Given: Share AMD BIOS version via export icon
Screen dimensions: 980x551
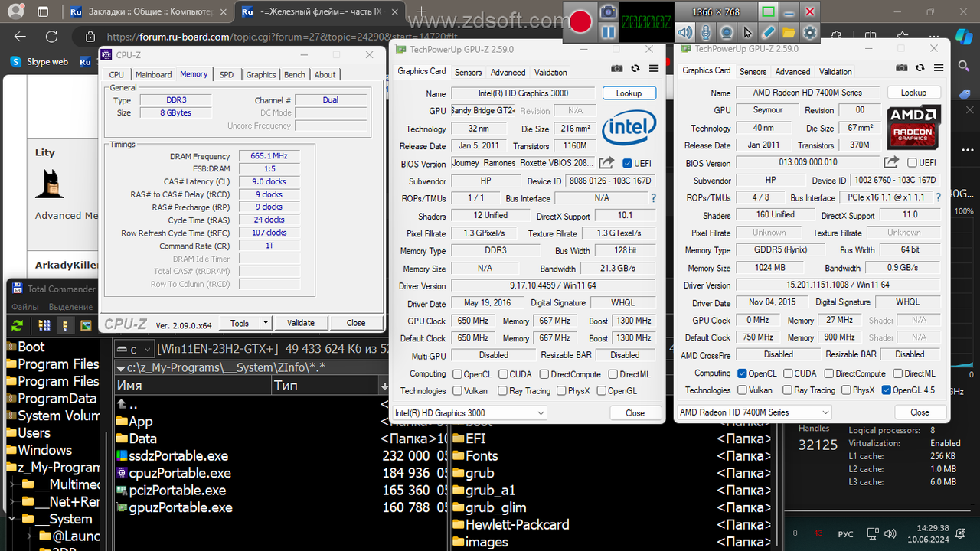Looking at the screenshot, I should pyautogui.click(x=891, y=161).
